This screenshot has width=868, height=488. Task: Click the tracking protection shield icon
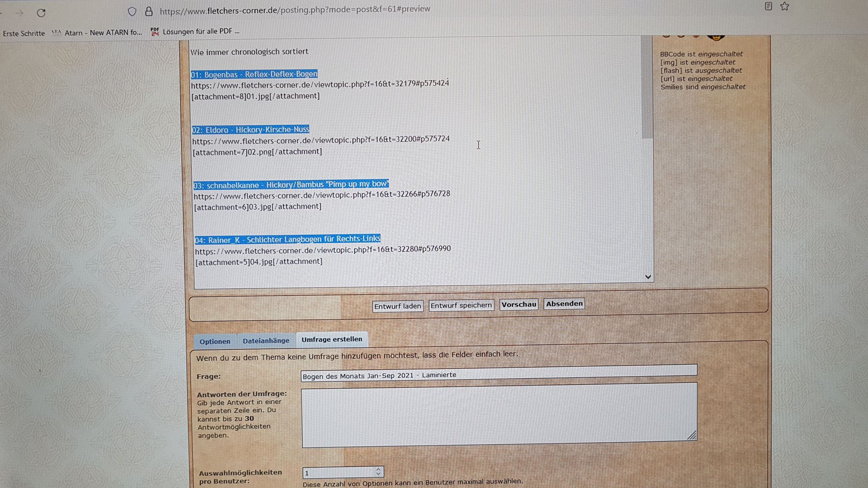tap(132, 12)
